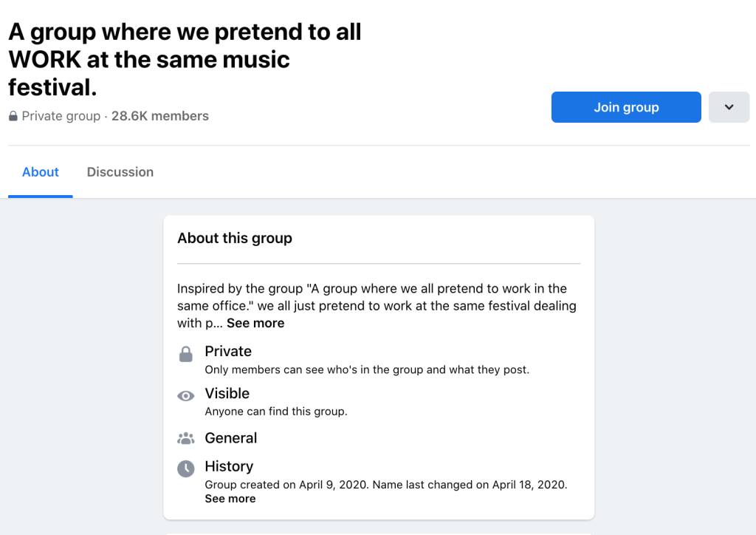Click the 'Anyone can find this group' text
The height and width of the screenshot is (535, 756).
click(x=276, y=412)
